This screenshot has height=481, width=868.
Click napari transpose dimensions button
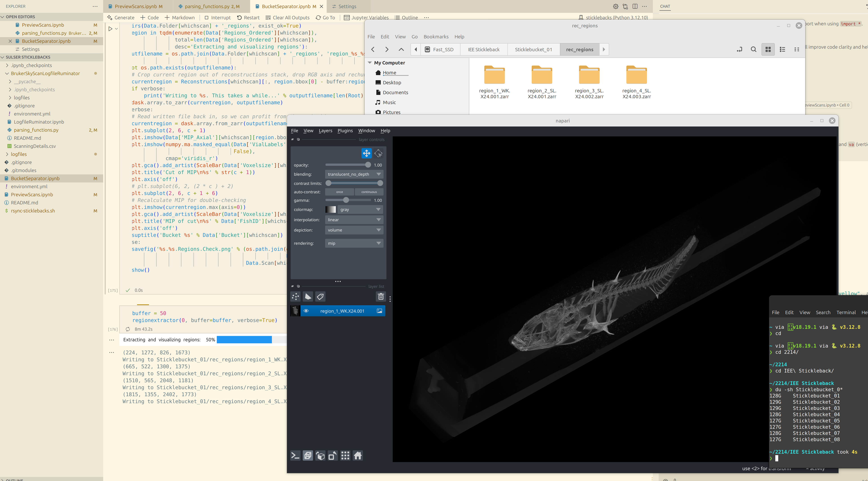(x=332, y=456)
